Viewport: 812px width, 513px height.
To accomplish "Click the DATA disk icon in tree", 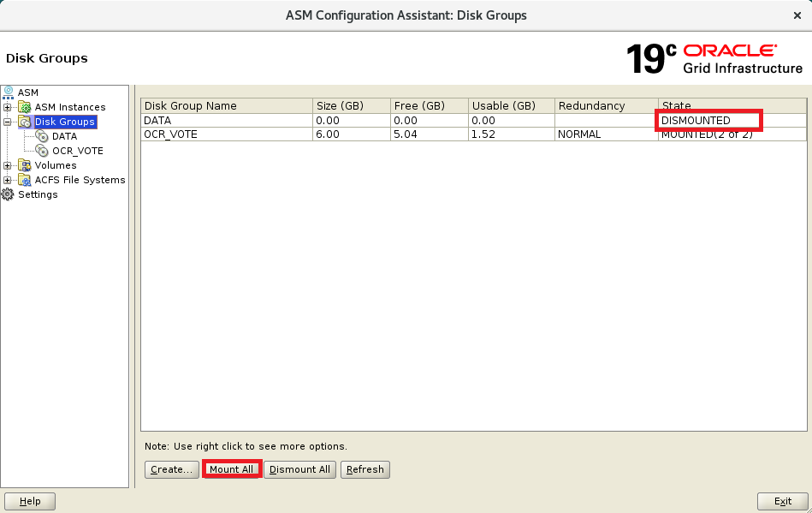I will click(42, 136).
